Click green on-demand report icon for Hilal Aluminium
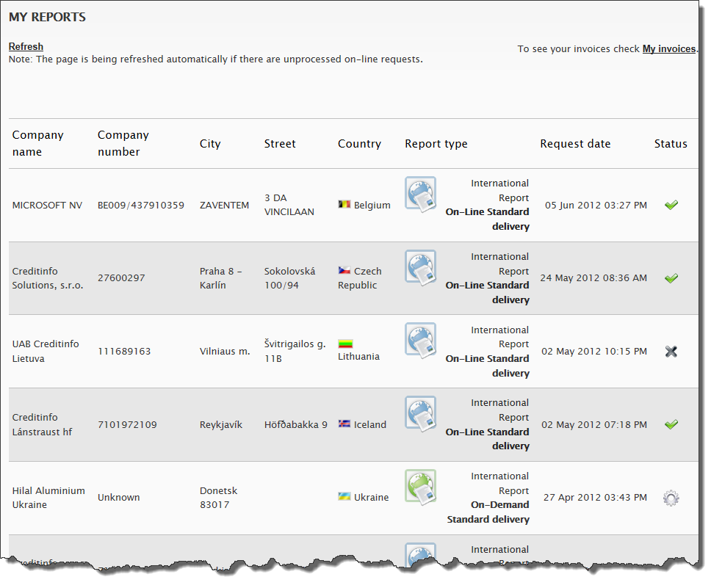The width and height of the screenshot is (711, 588). coord(421,487)
